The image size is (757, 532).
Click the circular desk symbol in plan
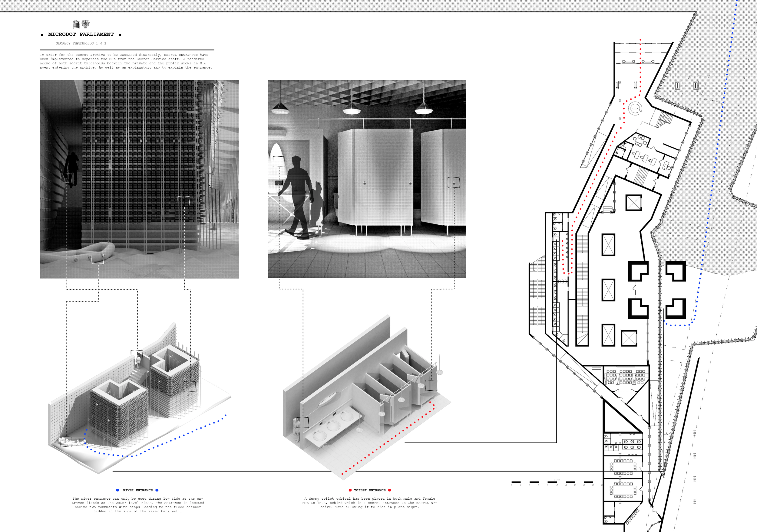[x=635, y=108]
